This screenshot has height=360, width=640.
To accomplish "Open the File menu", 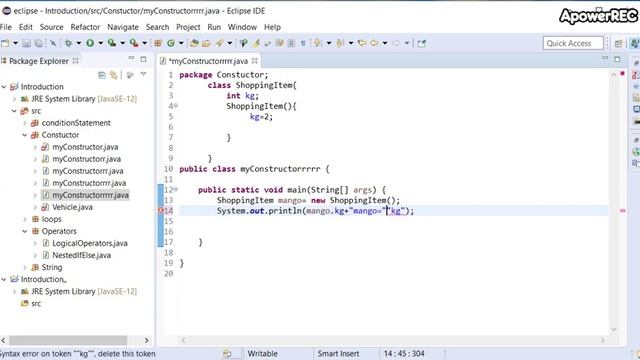I will point(6,27).
